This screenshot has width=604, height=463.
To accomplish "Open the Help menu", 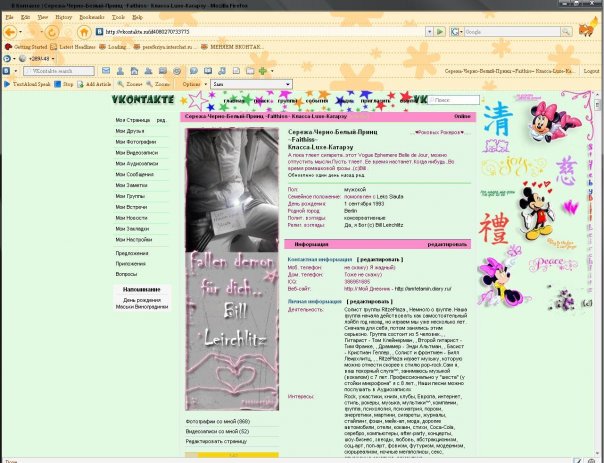I will [x=137, y=17].
